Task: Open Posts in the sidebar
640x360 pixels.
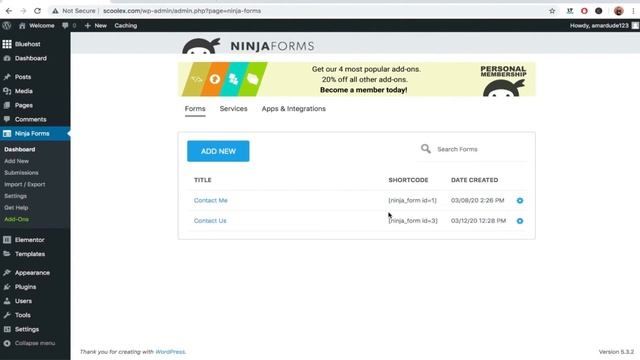Action: click(35, 77)
